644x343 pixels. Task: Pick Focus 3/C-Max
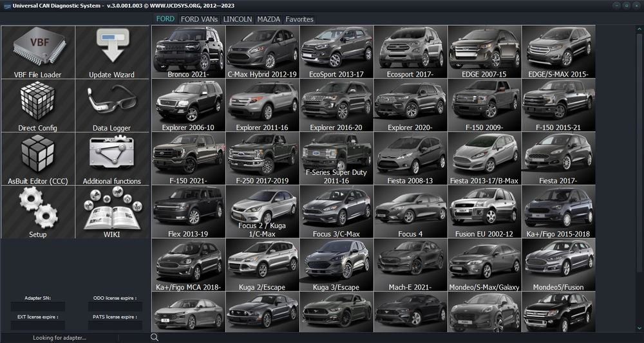point(336,212)
